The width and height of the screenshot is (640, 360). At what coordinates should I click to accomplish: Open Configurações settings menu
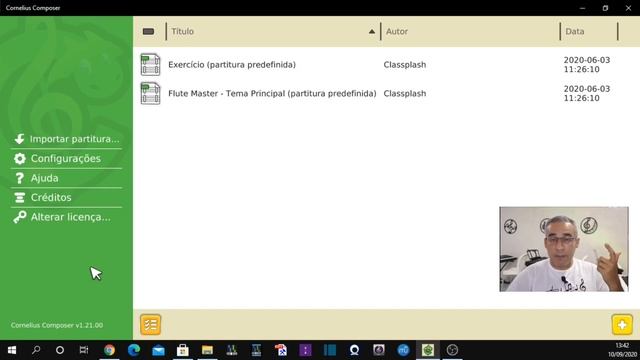pos(67,158)
